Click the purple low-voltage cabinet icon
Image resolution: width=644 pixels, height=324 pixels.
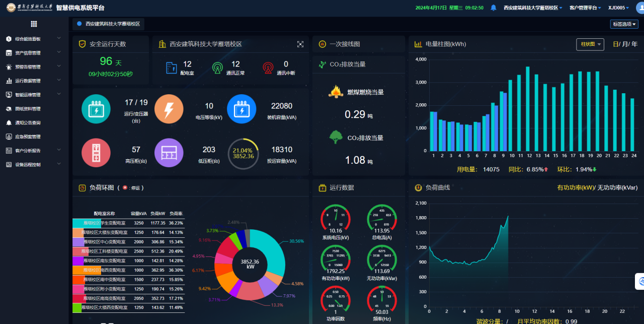click(169, 153)
